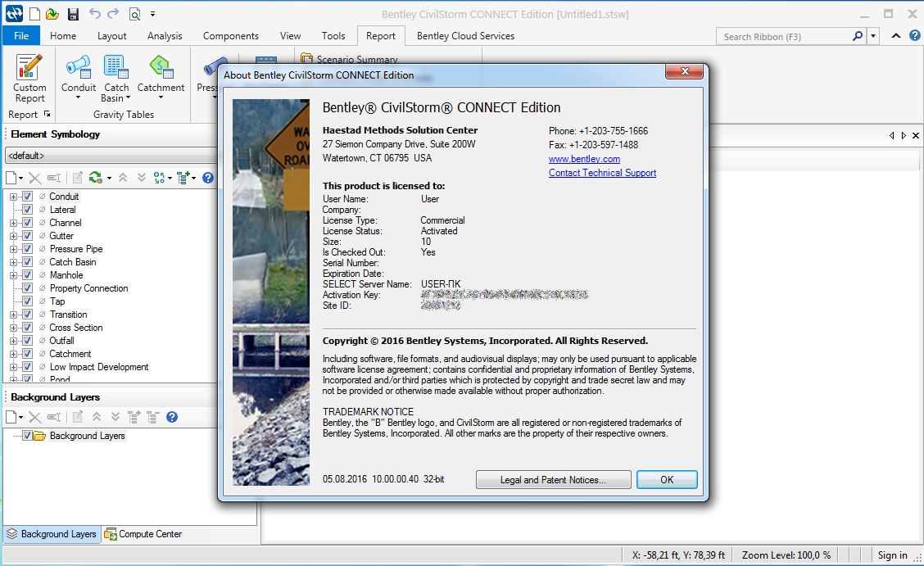This screenshot has height=566, width=924.
Task: Click OK in the About dialog
Action: point(667,479)
